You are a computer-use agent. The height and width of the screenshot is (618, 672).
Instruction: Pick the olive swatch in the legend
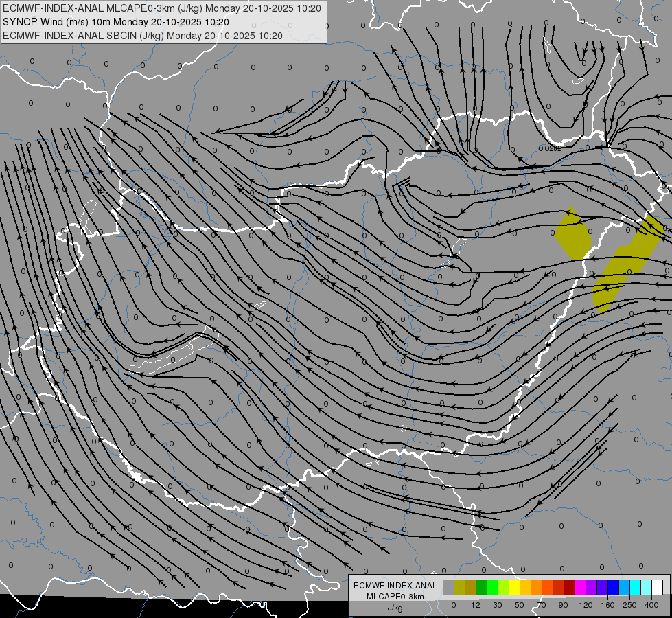[x=459, y=587]
